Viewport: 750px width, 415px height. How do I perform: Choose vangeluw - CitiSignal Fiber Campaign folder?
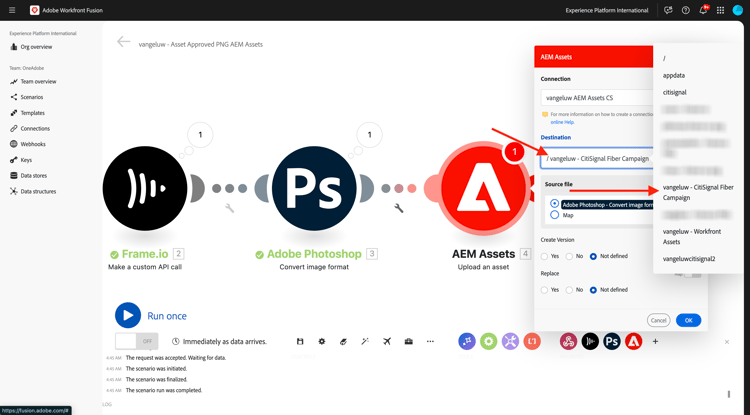pyautogui.click(x=698, y=192)
